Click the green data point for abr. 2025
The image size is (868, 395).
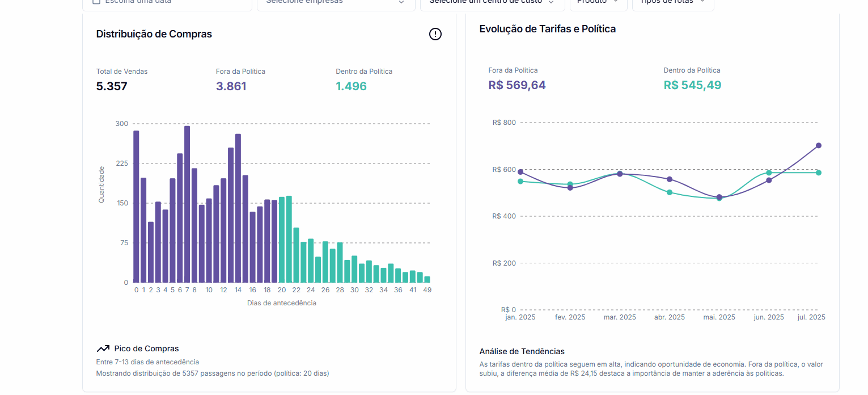click(670, 192)
